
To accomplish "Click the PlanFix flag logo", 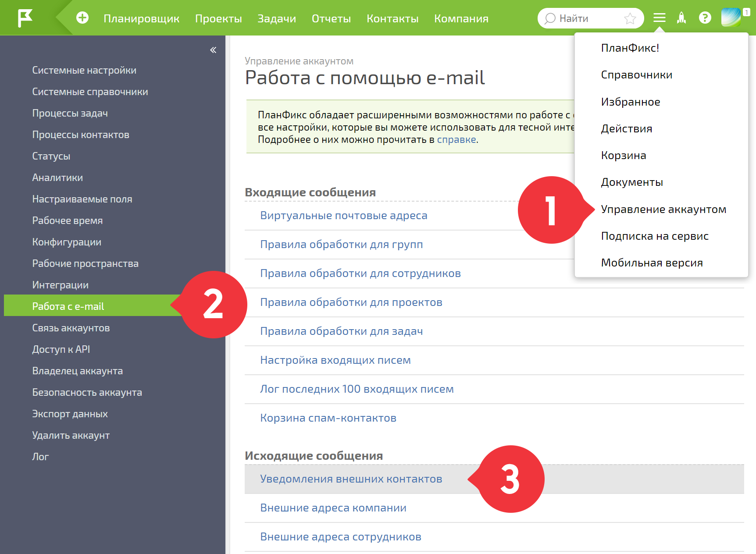I will (x=25, y=18).
